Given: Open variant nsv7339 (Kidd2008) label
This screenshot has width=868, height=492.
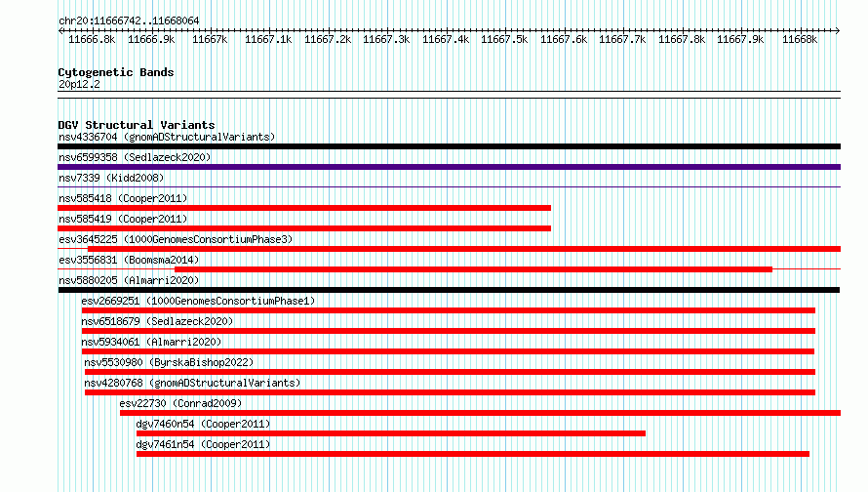Looking at the screenshot, I should point(111,178).
